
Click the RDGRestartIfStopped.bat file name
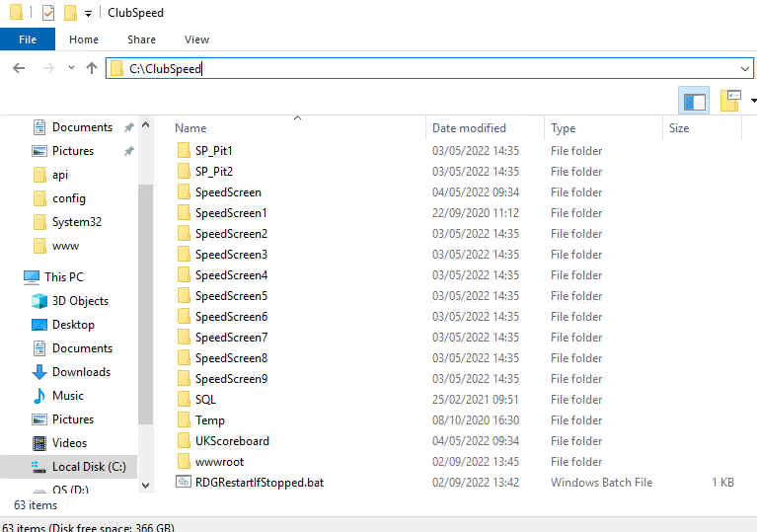[x=260, y=483]
